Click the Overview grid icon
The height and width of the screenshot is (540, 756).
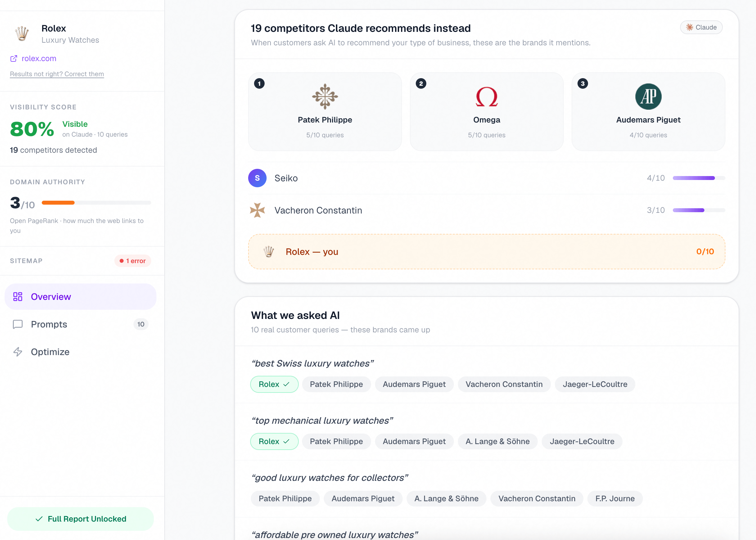(18, 297)
